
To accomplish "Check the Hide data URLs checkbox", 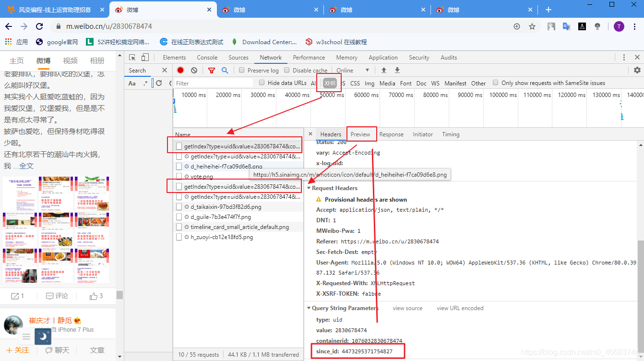I will [x=262, y=83].
